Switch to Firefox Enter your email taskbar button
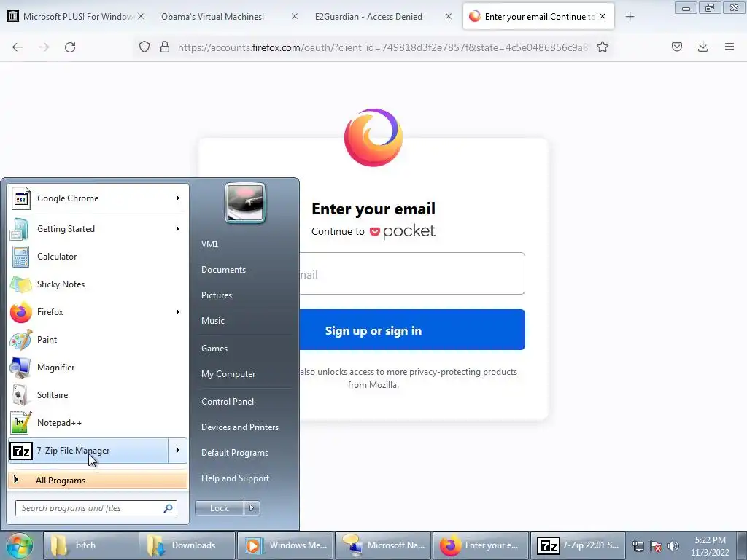This screenshot has width=747, height=560. 481,545
